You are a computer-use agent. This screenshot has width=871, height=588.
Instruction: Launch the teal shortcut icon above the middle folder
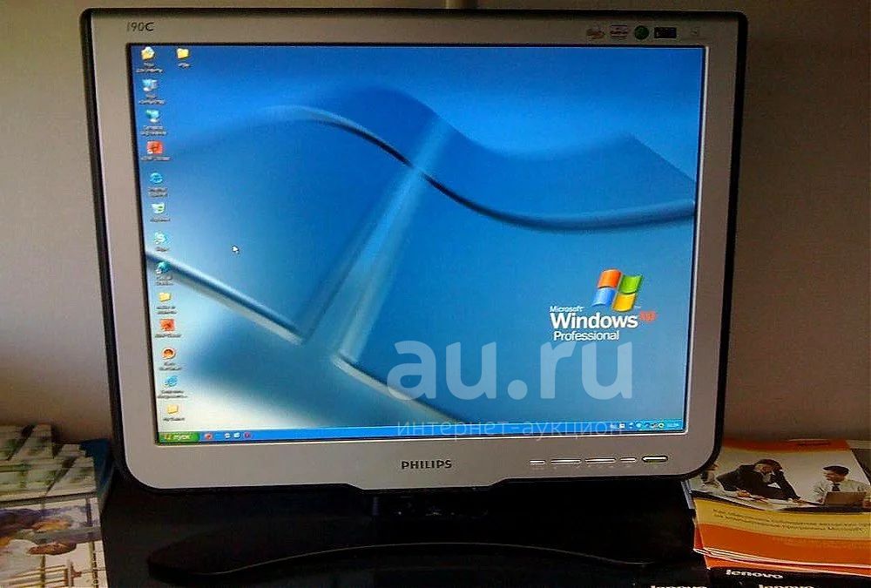(x=164, y=268)
